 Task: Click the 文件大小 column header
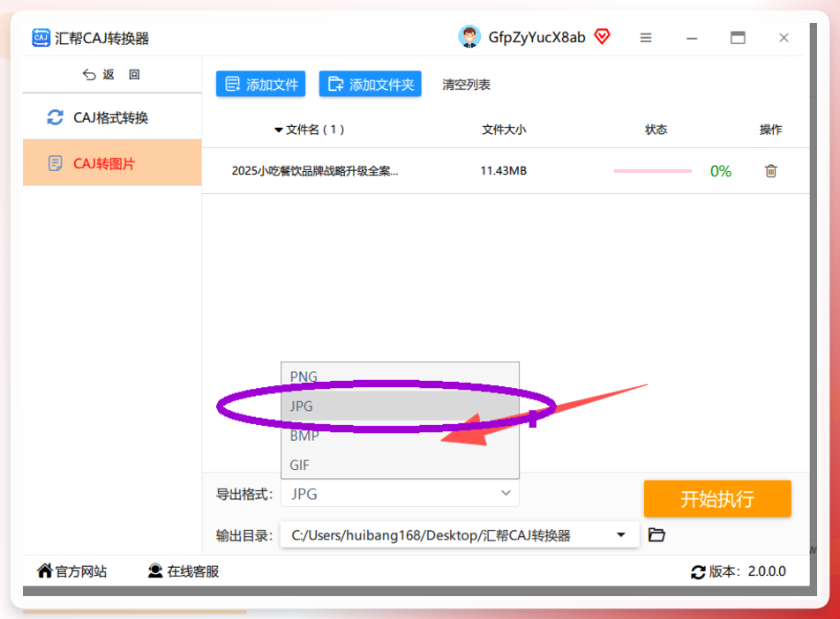click(x=504, y=130)
